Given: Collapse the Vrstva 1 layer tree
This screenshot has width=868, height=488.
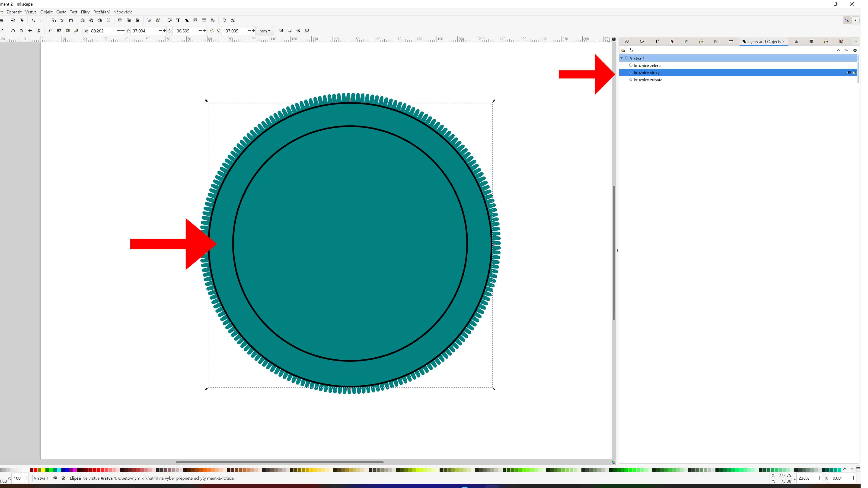Looking at the screenshot, I should tap(622, 58).
